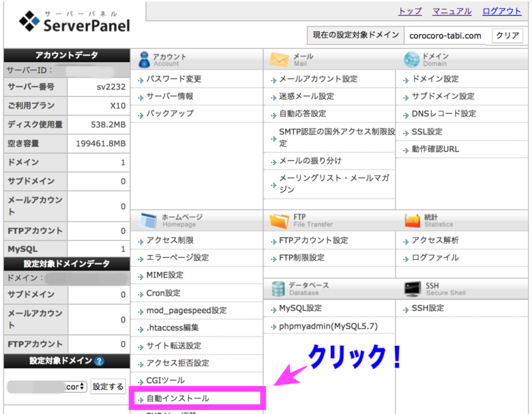Click the 設定する button
The image size is (532, 414).
click(108, 387)
